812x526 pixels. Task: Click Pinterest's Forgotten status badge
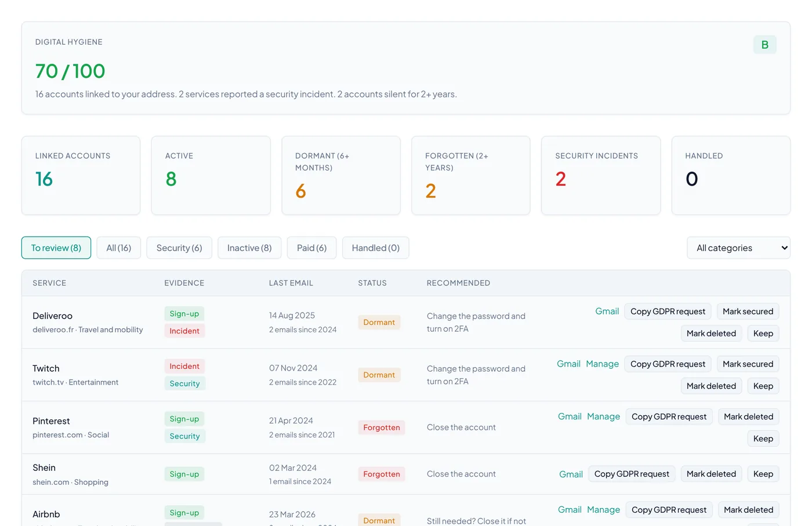point(382,428)
